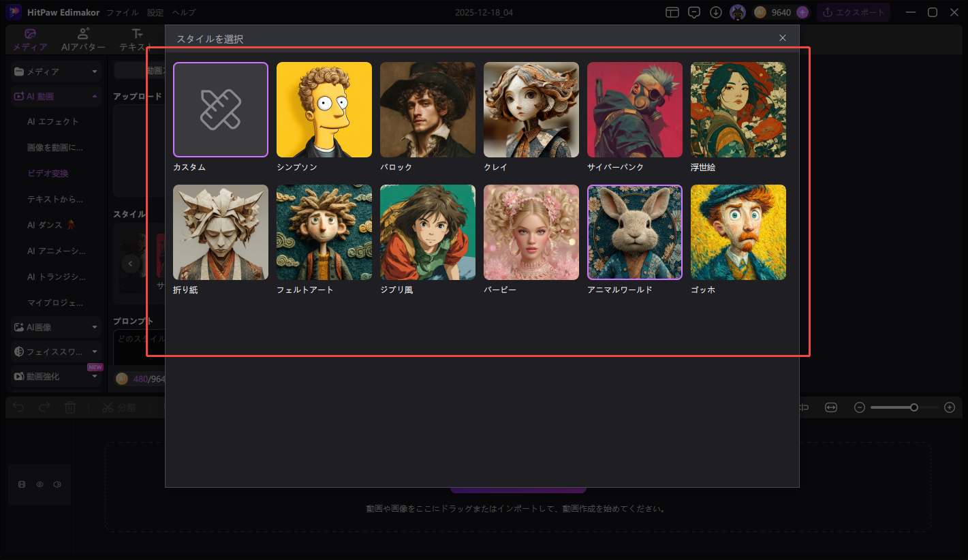
Task: Open the download center icon
Action: click(716, 12)
